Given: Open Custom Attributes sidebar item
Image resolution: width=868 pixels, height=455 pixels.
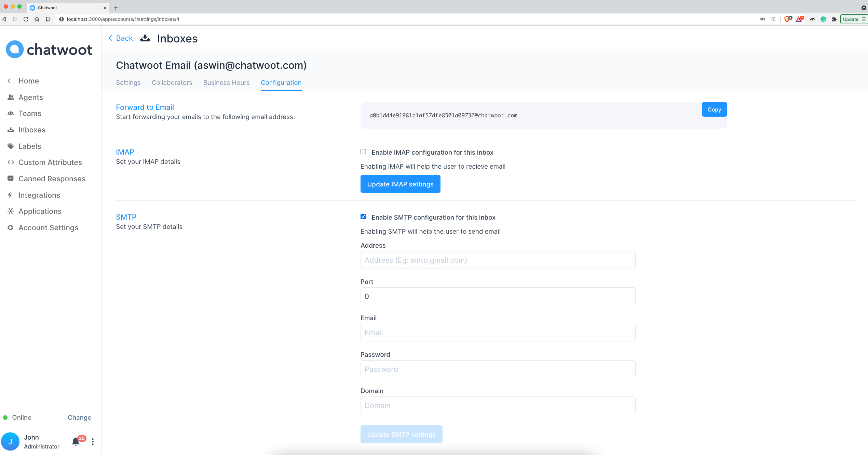Looking at the screenshot, I should (51, 162).
